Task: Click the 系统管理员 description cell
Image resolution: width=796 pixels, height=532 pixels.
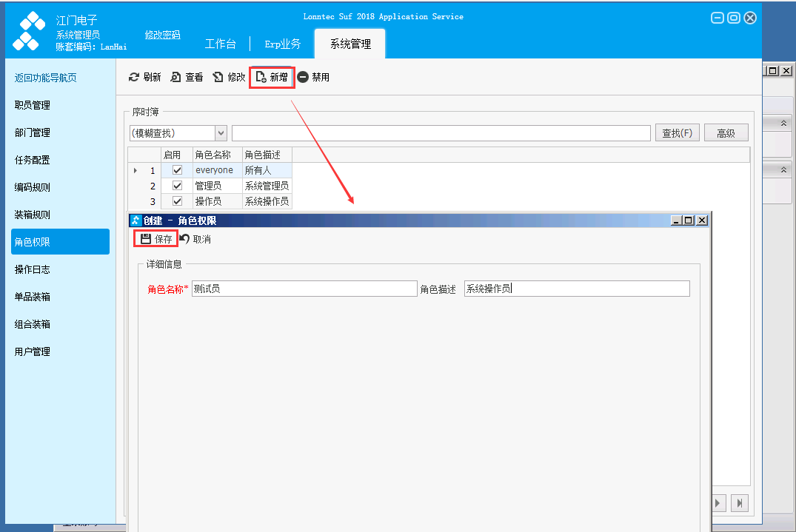Action: (x=267, y=186)
